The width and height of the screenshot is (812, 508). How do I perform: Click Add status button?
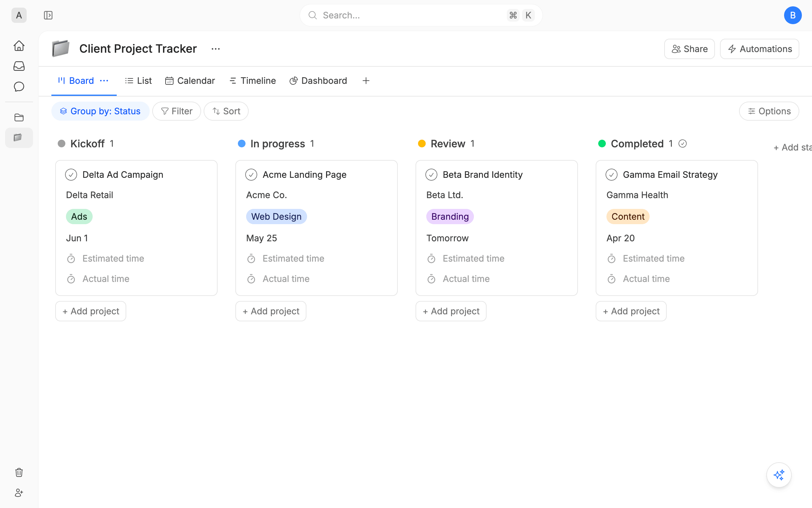[793, 148]
